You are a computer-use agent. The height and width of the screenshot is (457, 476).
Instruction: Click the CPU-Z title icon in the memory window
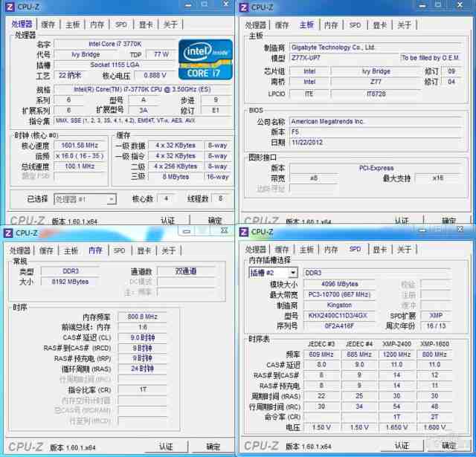(x=8, y=233)
